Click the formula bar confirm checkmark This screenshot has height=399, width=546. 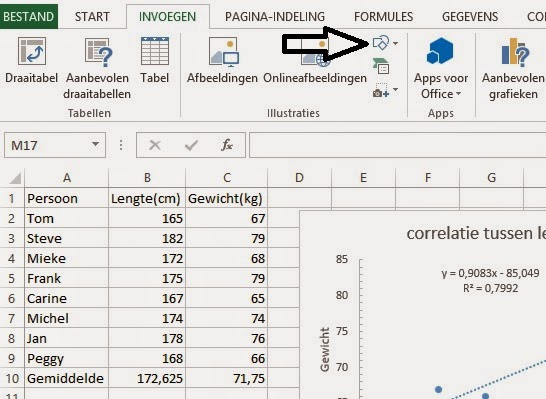[x=191, y=145]
